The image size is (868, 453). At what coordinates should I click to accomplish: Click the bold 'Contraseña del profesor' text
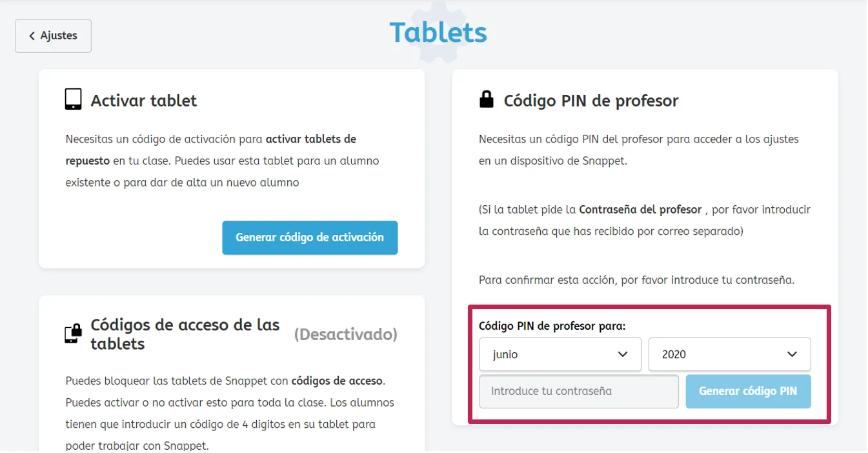click(x=640, y=210)
